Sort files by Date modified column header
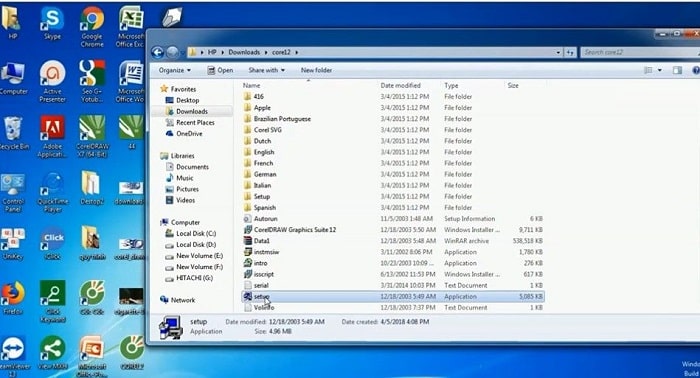The width and height of the screenshot is (700, 378). click(400, 85)
